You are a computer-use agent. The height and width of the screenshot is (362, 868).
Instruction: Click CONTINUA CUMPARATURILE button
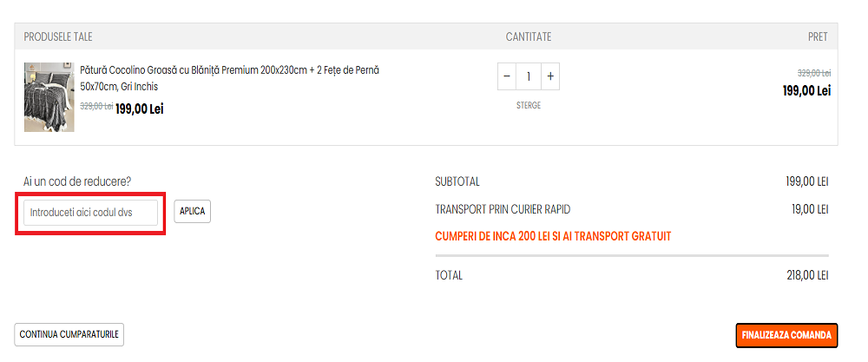(70, 334)
